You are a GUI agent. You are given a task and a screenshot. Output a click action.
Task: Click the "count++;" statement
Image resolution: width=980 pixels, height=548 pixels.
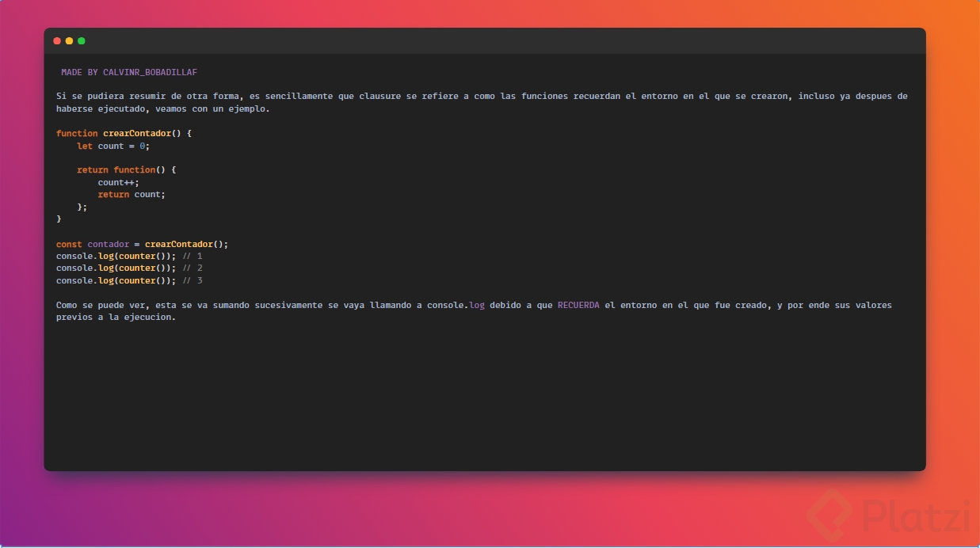click(x=119, y=182)
